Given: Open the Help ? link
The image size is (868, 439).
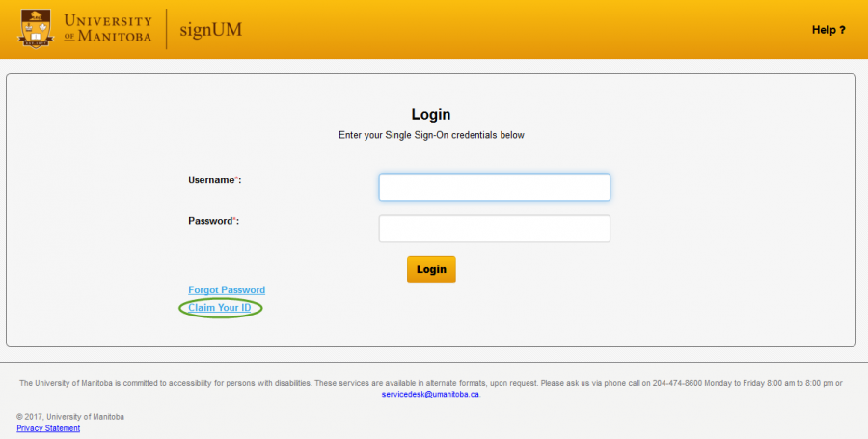Looking at the screenshot, I should pos(827,30).
